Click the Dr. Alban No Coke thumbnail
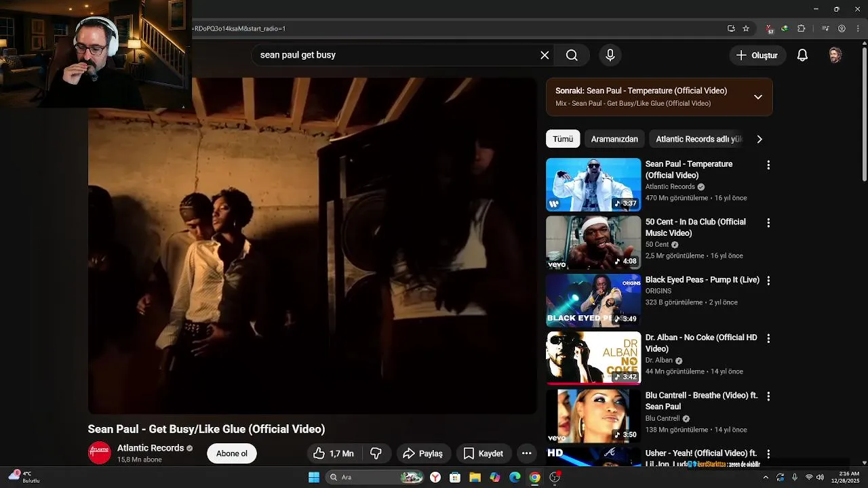 pyautogui.click(x=593, y=358)
